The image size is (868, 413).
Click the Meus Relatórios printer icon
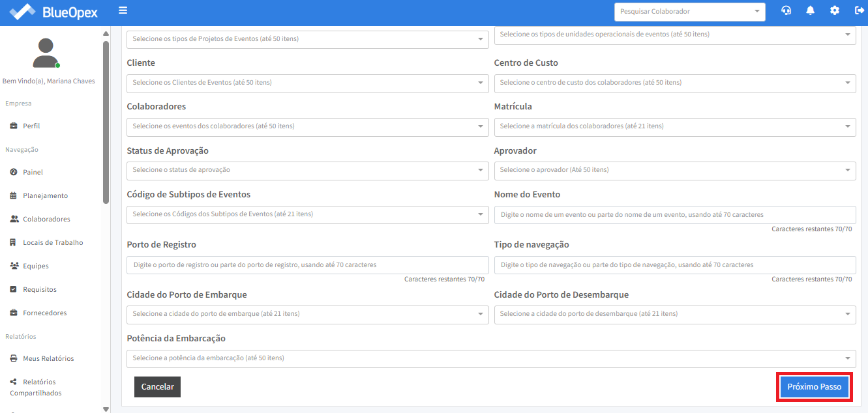(x=14, y=358)
